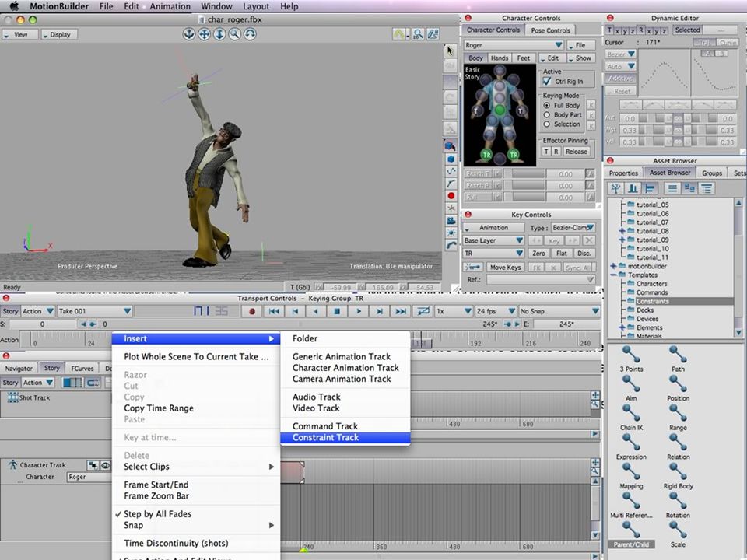Click the Reach R slider
This screenshot has width=747, height=560.
(524, 186)
